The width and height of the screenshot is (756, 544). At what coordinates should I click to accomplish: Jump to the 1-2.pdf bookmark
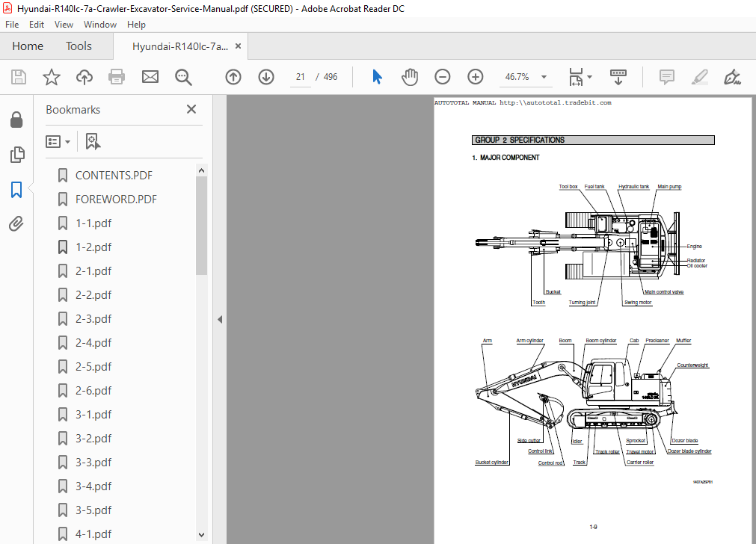point(93,247)
